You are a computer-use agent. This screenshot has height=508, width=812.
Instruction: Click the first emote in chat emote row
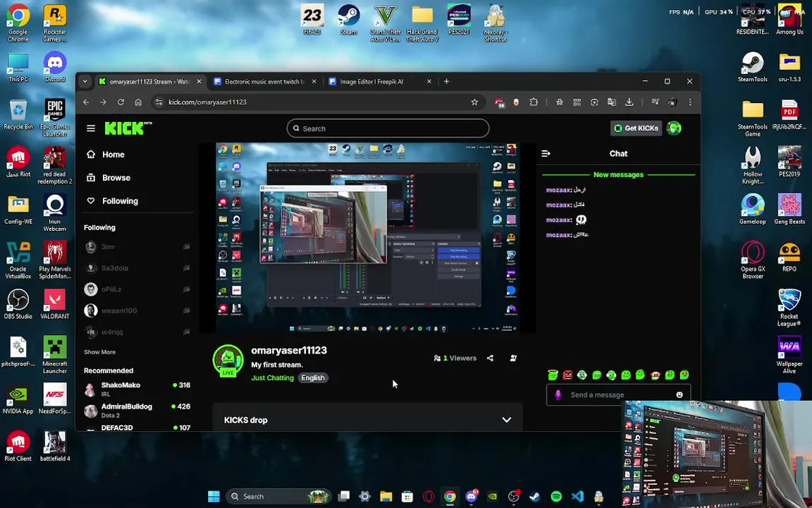click(x=553, y=375)
